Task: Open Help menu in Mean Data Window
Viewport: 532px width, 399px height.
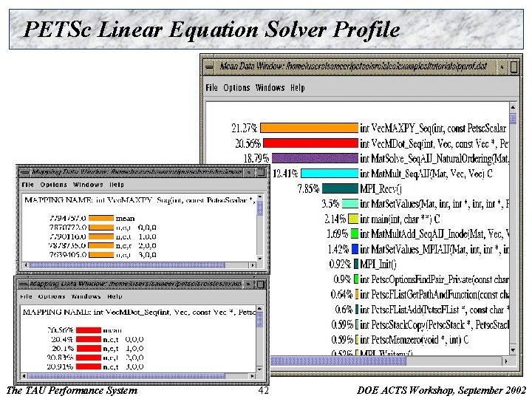Action: tap(298, 88)
